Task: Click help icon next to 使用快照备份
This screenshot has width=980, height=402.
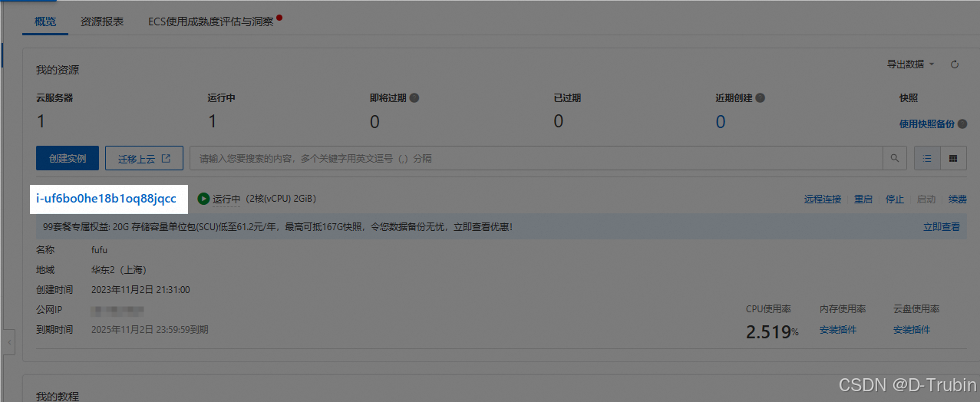Action: [x=962, y=124]
